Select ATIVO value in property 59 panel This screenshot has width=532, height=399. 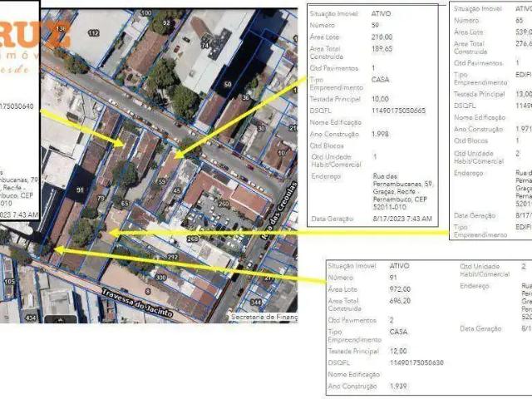tap(381, 13)
